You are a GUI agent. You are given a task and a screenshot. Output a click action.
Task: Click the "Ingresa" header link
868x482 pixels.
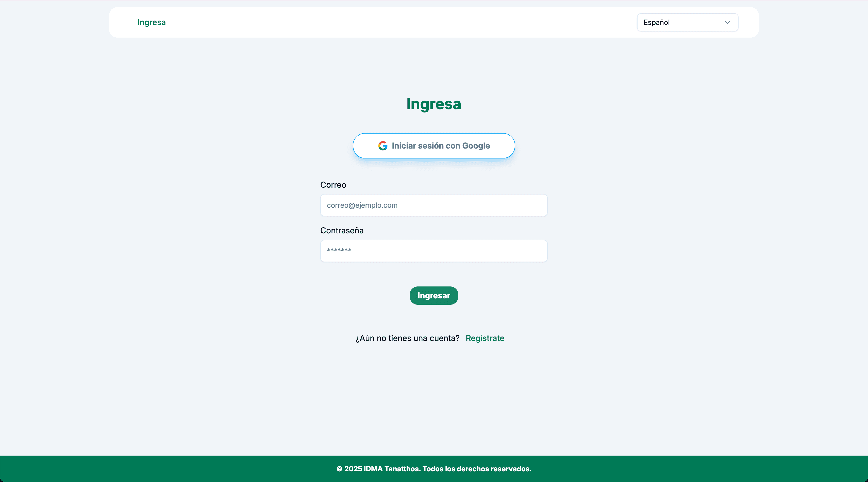pos(151,22)
